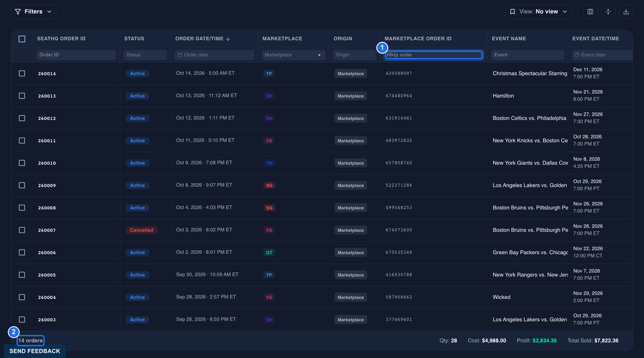Click the TM marketplace badge for order 260010
The image size is (644, 358).
click(269, 163)
